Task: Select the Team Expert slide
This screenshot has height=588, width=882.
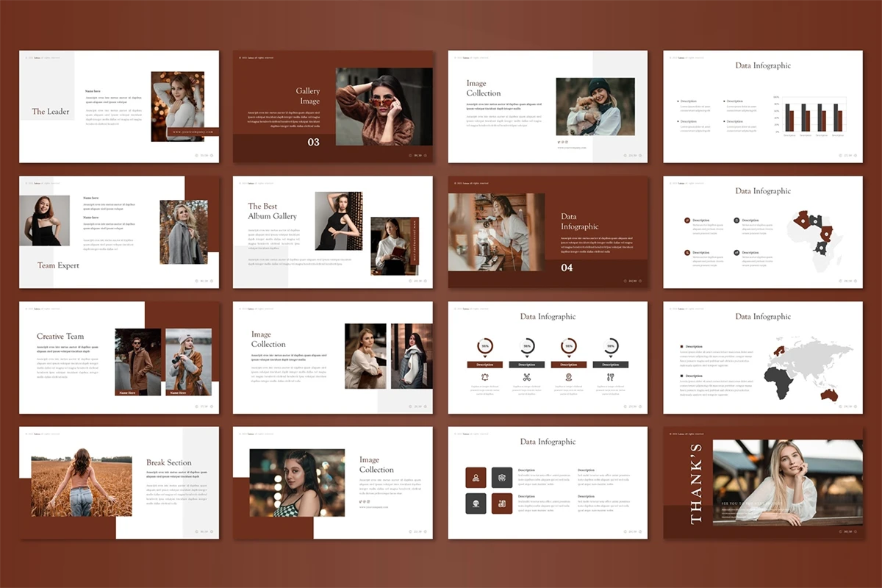Action: click(119, 232)
